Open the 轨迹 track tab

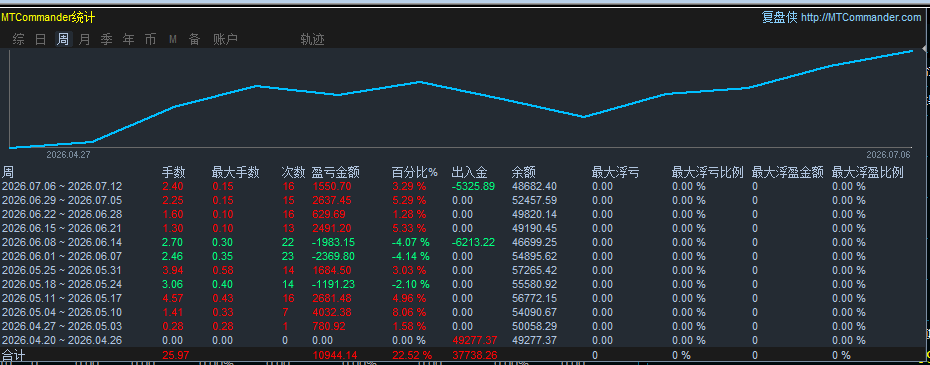313,40
